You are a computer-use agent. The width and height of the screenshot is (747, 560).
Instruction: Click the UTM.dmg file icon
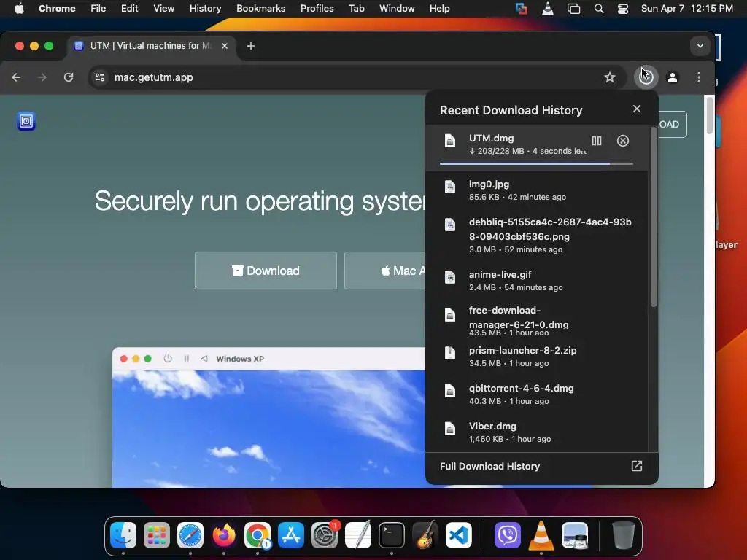[x=449, y=141]
